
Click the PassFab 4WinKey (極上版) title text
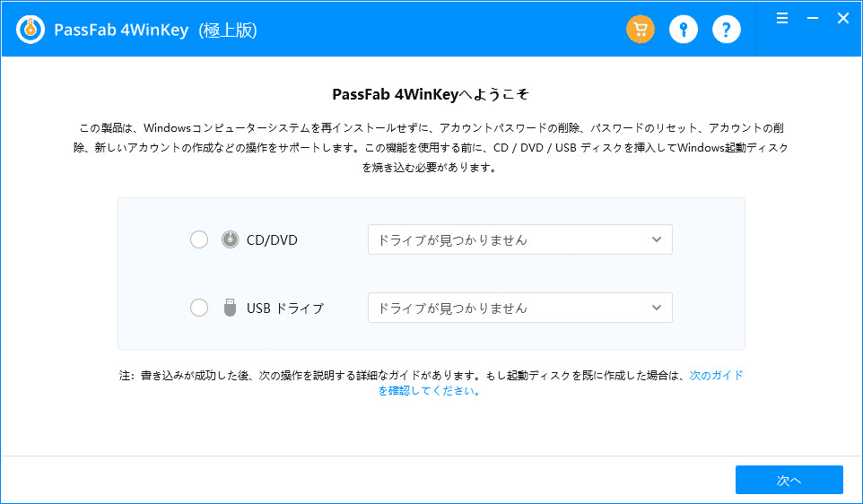[x=156, y=30]
